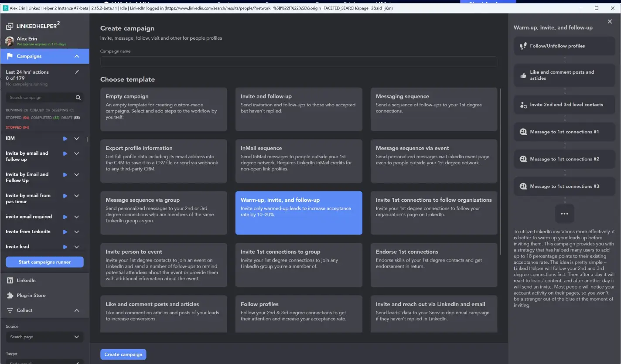
Task: Collapse the Campaigns section chevron
Action: tap(77, 56)
